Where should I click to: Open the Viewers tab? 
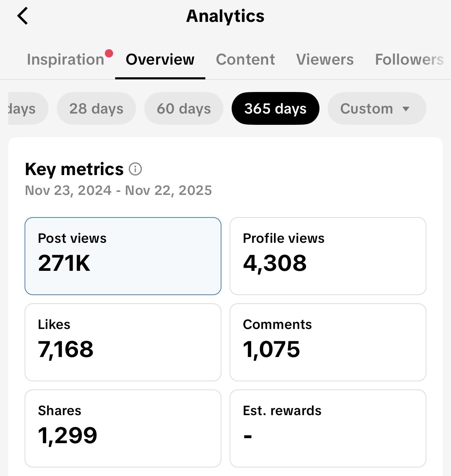click(325, 59)
